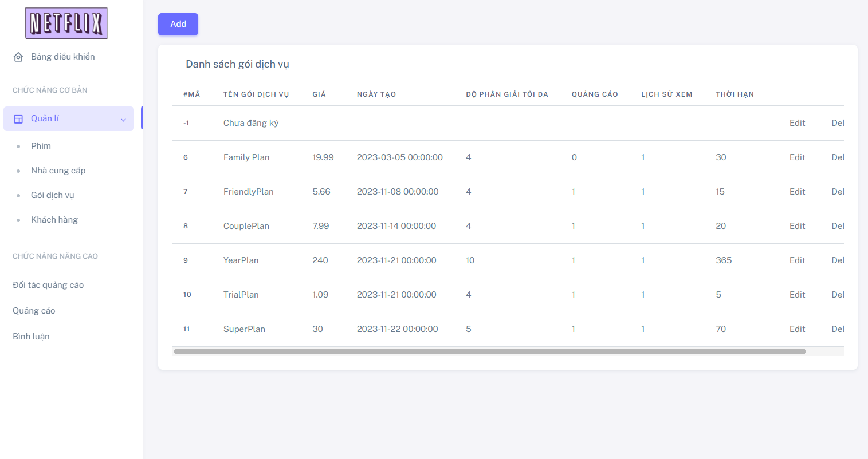The height and width of the screenshot is (459, 868).
Task: Click the table's horizontal scrollbar
Action: (490, 351)
